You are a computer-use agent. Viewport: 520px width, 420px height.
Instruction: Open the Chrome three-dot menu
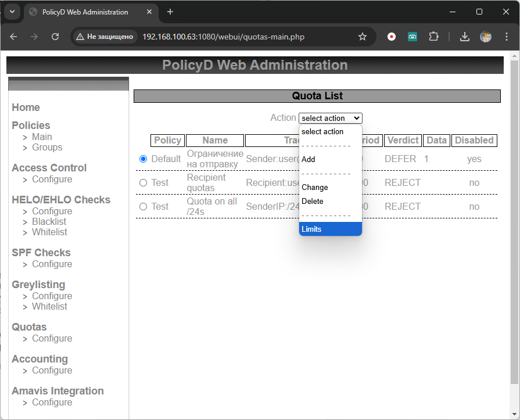507,37
